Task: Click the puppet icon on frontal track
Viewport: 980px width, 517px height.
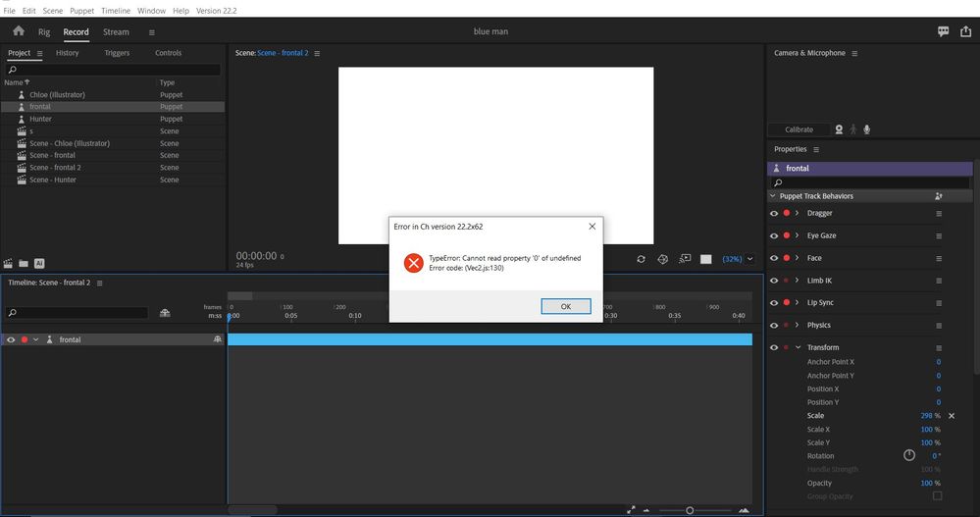Action: (x=49, y=339)
